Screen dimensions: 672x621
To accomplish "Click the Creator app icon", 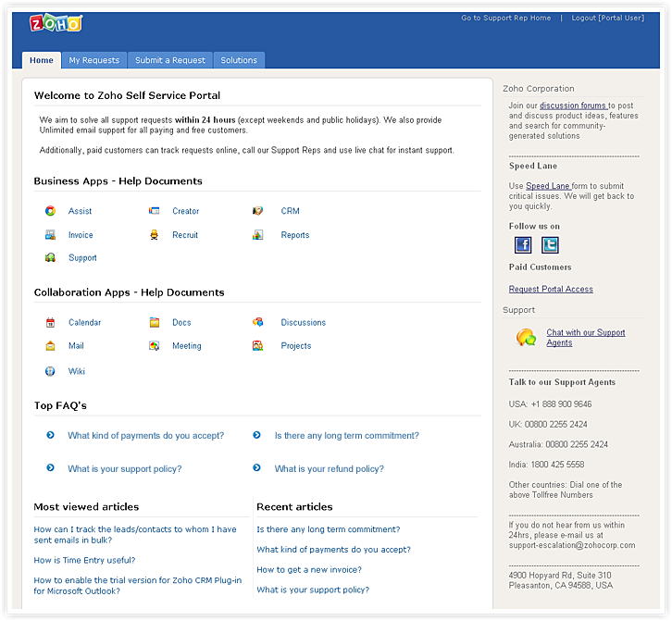I will click(155, 211).
